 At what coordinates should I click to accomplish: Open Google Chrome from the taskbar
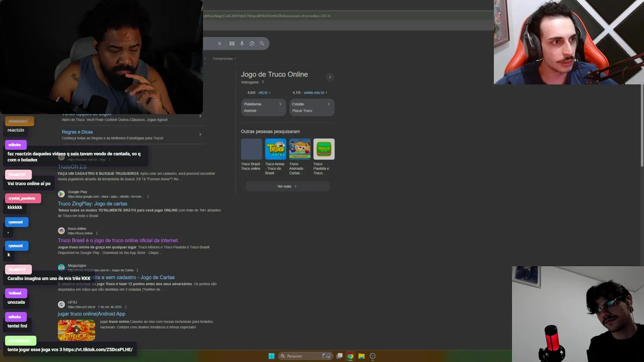click(x=351, y=356)
